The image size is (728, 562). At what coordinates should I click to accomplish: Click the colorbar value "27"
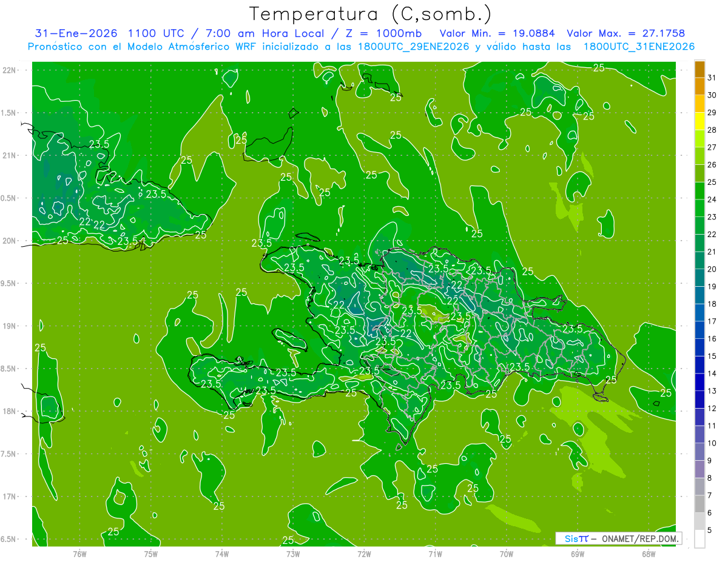712,147
